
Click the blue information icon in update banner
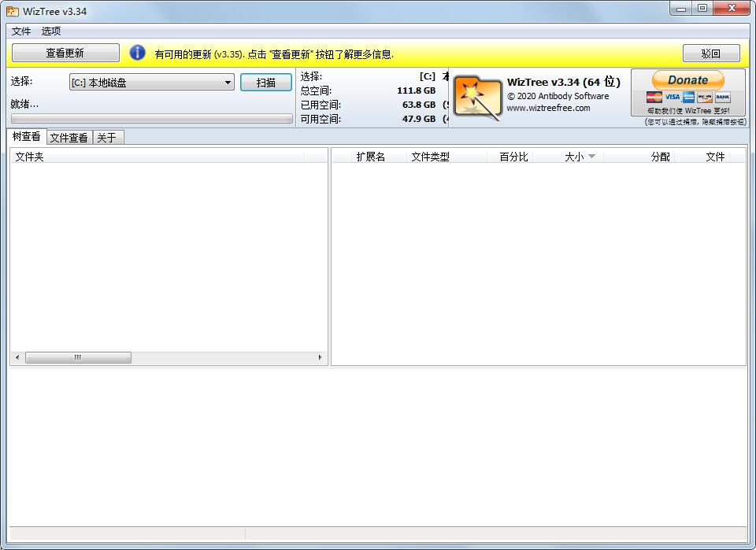coord(138,53)
